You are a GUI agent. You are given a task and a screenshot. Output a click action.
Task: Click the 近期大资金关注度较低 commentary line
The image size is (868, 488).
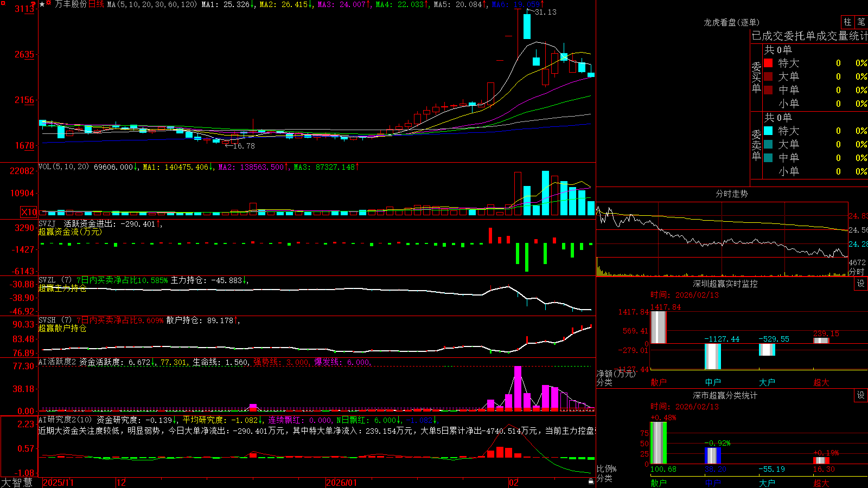[317, 431]
